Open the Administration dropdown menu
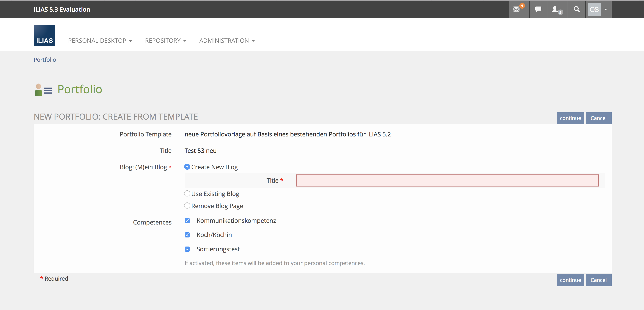The width and height of the screenshot is (644, 310). tap(227, 41)
